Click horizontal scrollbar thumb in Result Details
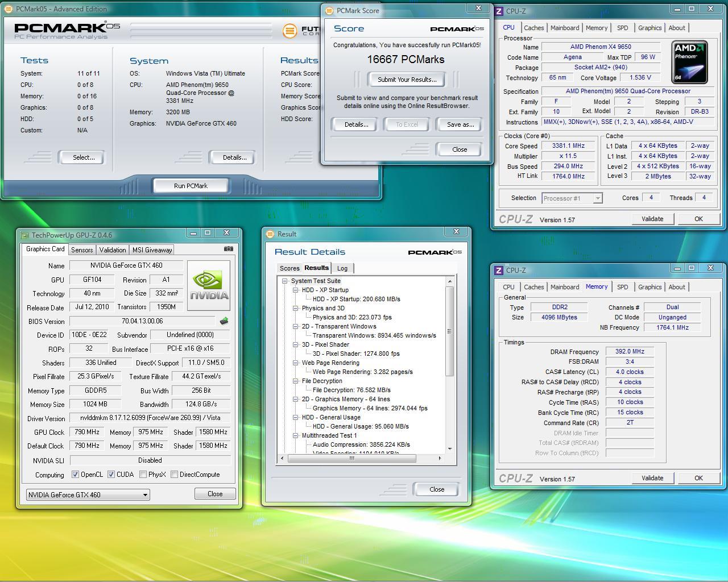This screenshot has height=582, width=728. point(351,458)
